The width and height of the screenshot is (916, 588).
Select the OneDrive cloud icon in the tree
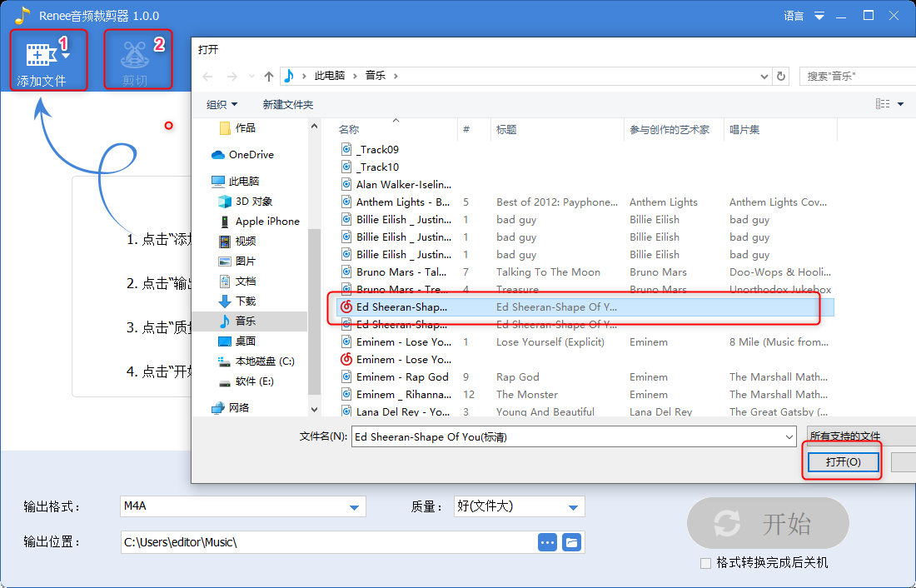click(x=218, y=155)
